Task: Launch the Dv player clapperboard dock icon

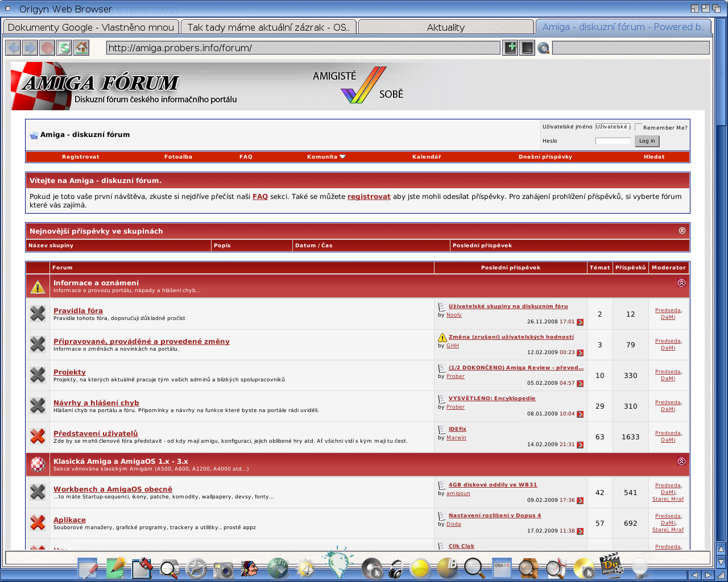Action: click(x=611, y=564)
